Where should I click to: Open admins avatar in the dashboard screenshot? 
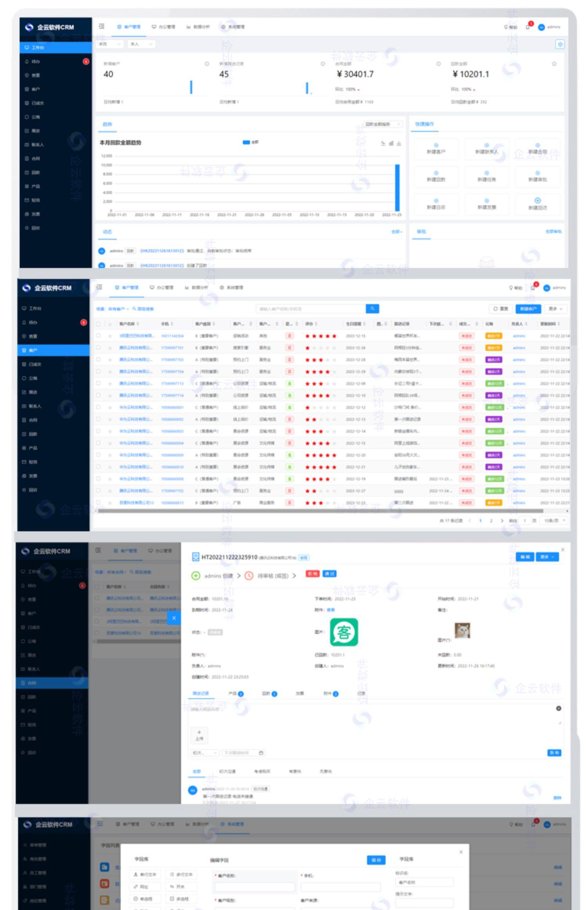coord(541,27)
